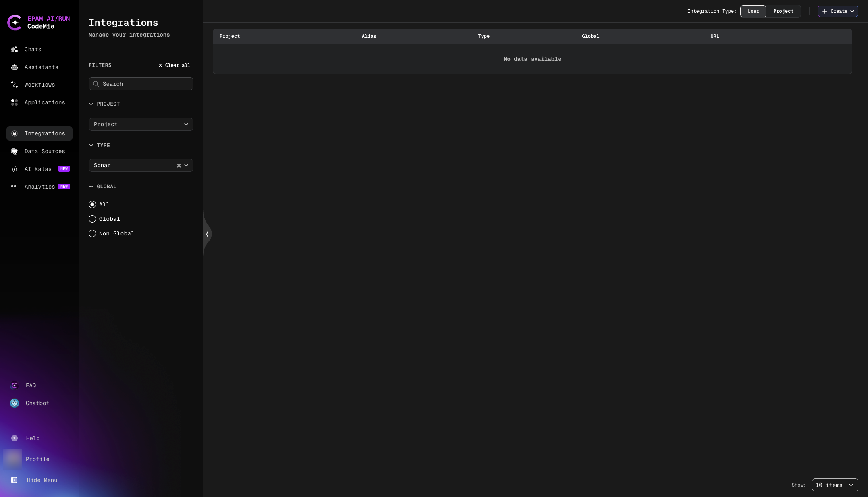Select the User integration type tab
Image resolution: width=868 pixels, height=497 pixels.
coord(753,11)
